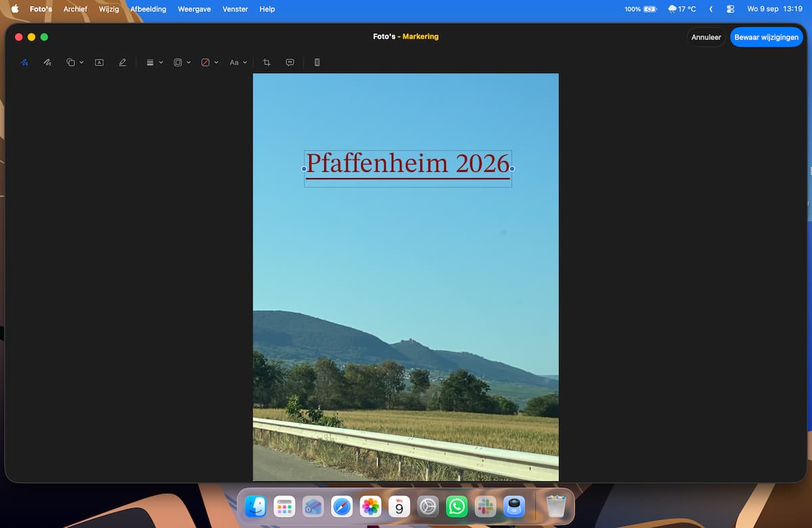Viewport: 812px width, 528px height.
Task: Open WhatsApp from the Dock
Action: coord(457,506)
